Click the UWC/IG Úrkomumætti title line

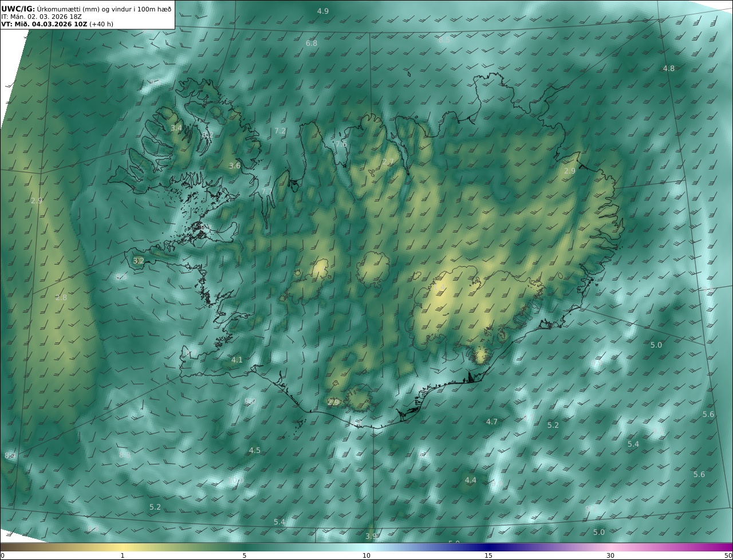tap(86, 9)
